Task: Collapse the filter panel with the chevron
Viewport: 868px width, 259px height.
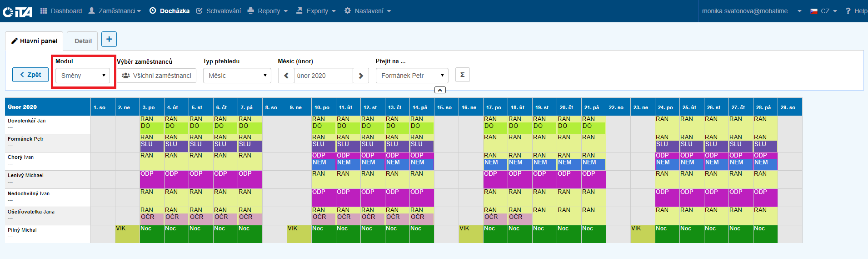Action: pyautogui.click(x=440, y=90)
